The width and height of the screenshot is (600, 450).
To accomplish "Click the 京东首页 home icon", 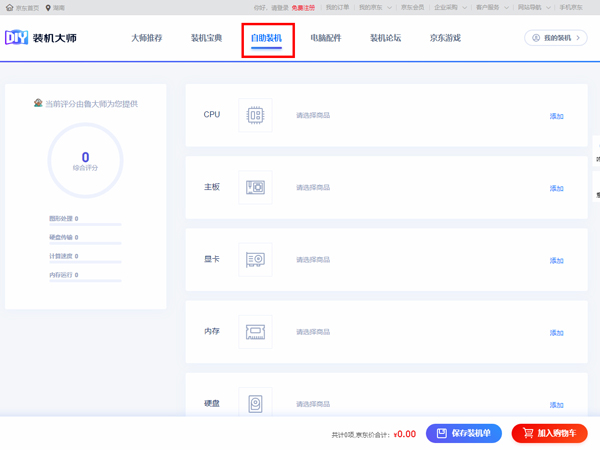I will 9,7.
